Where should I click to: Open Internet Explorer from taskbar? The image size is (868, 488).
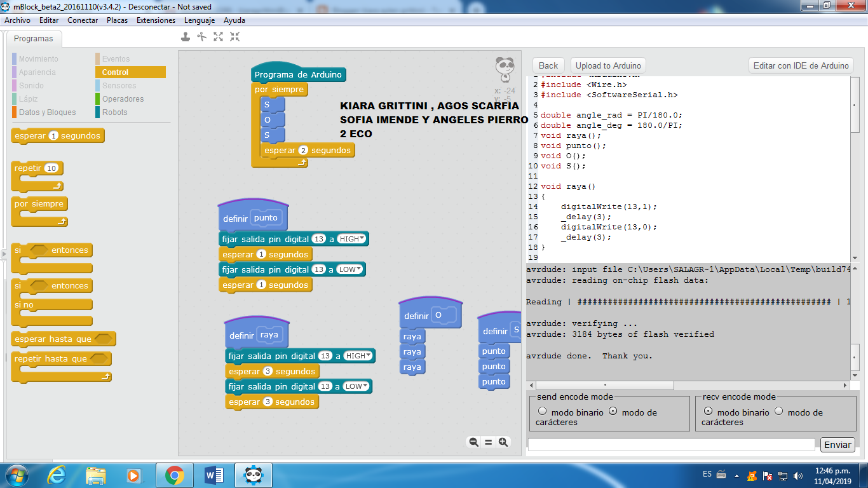[x=57, y=475]
